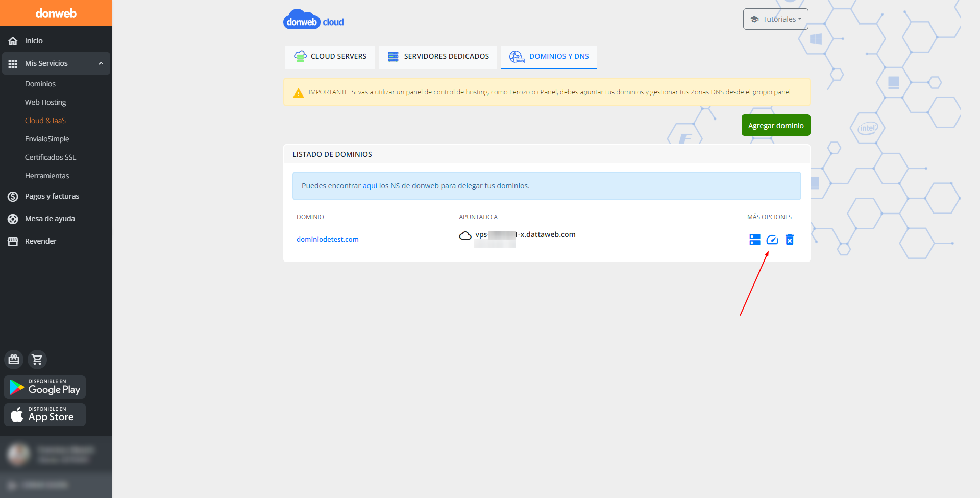Viewport: 980px width, 498px height.
Task: Open the dominiodetest.com link
Action: (328, 239)
